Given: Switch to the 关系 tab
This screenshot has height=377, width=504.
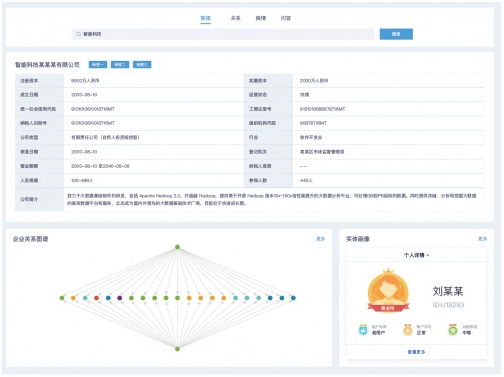Looking at the screenshot, I should [236, 18].
